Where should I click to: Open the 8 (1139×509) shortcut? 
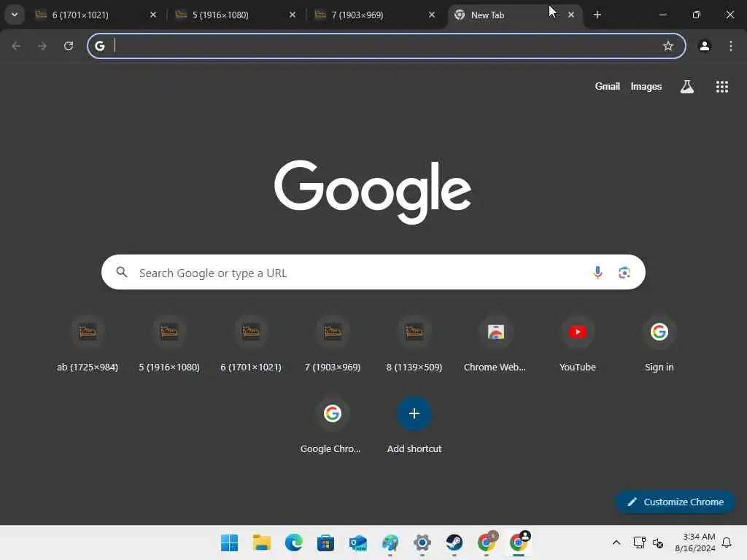tap(414, 344)
